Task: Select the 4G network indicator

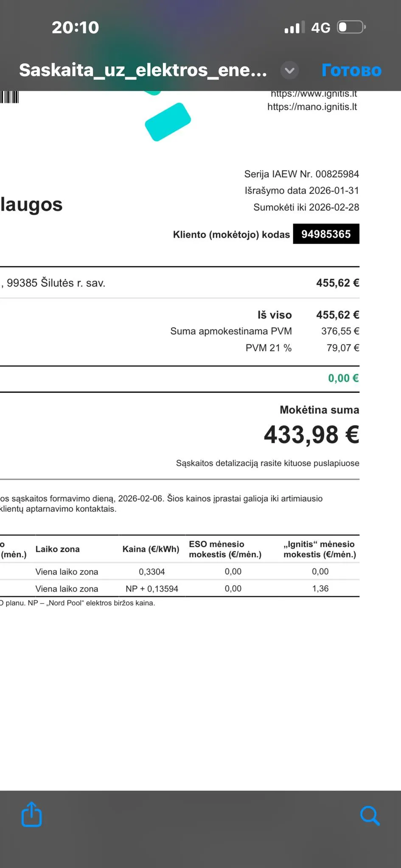Action: (321, 27)
